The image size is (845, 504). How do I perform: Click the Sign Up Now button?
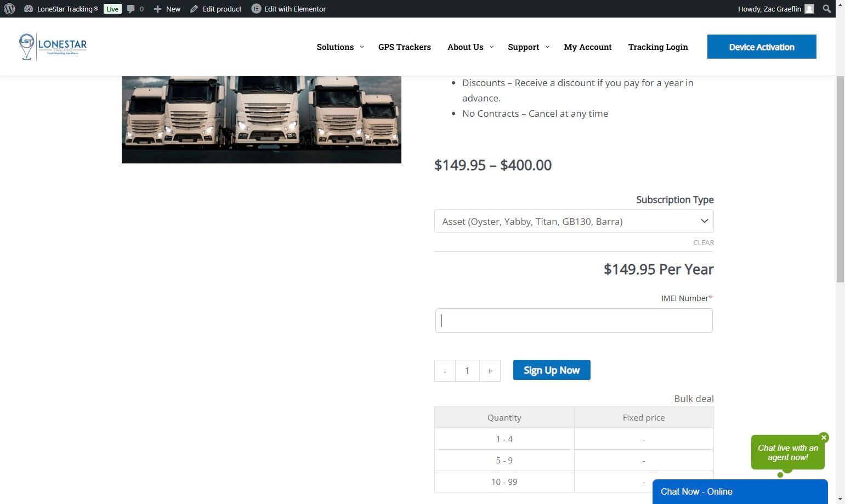[552, 370]
